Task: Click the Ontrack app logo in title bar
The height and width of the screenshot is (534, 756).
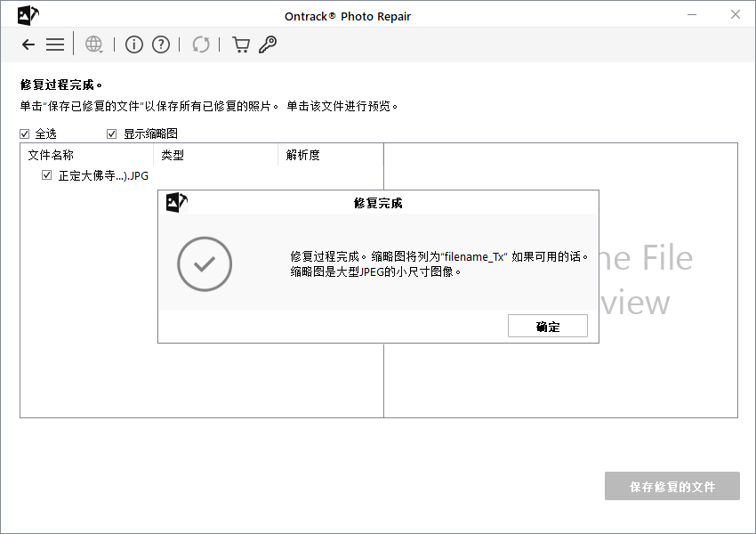Action: click(28, 15)
